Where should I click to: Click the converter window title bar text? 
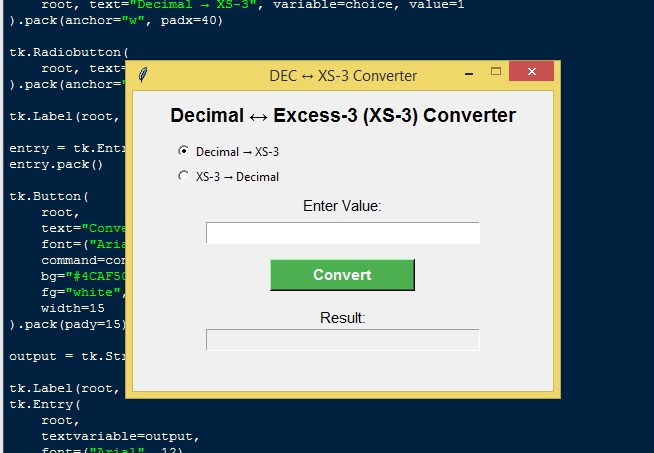click(x=343, y=76)
